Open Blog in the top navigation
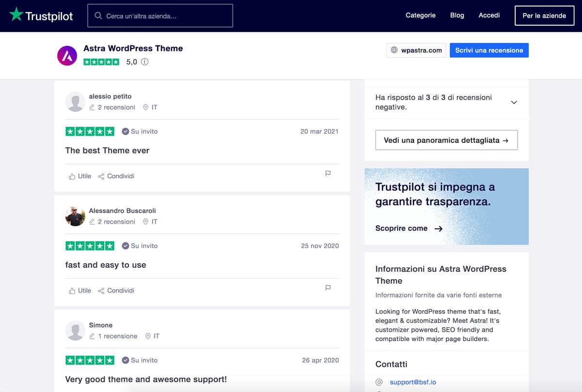 point(457,16)
